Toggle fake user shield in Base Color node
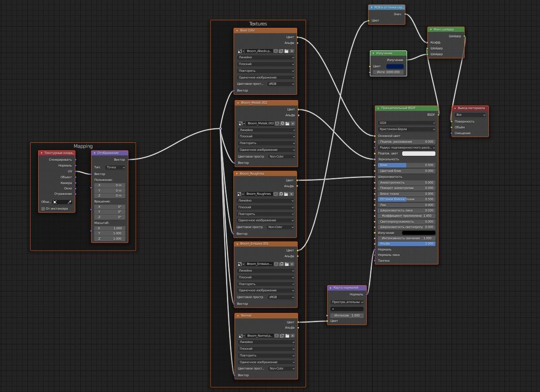 [x=276, y=51]
